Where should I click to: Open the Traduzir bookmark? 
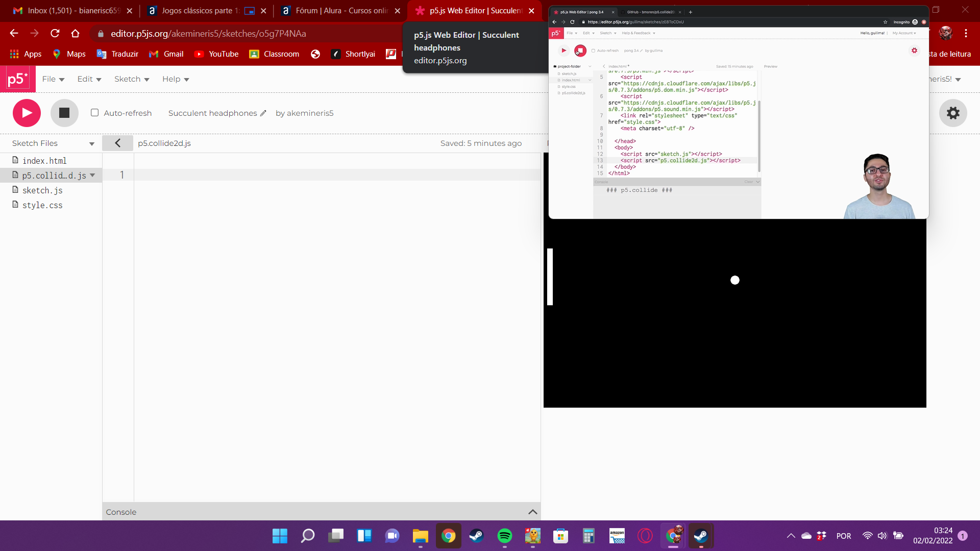pyautogui.click(x=118, y=54)
